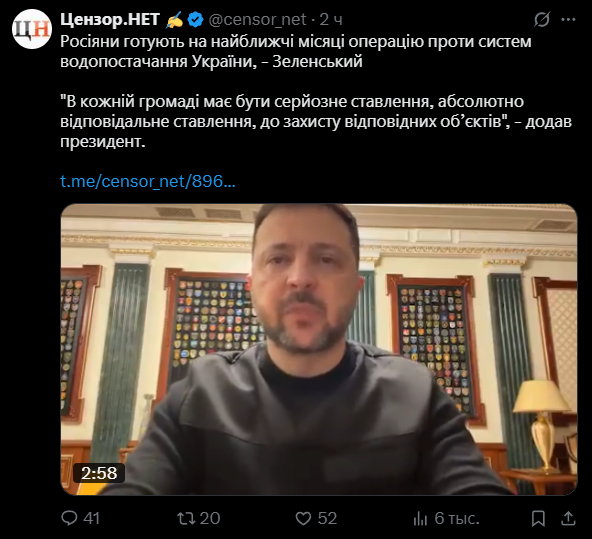
Task: Open the post timestamp "2 ч"
Action: 331,20
